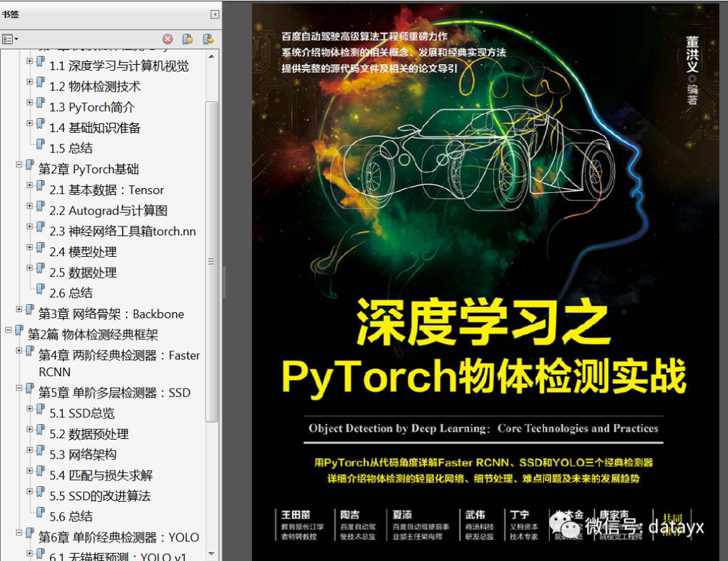Collapse the 第5章 单阶多层检测器：SSD chapter
The width and height of the screenshot is (728, 561).
(x=19, y=388)
